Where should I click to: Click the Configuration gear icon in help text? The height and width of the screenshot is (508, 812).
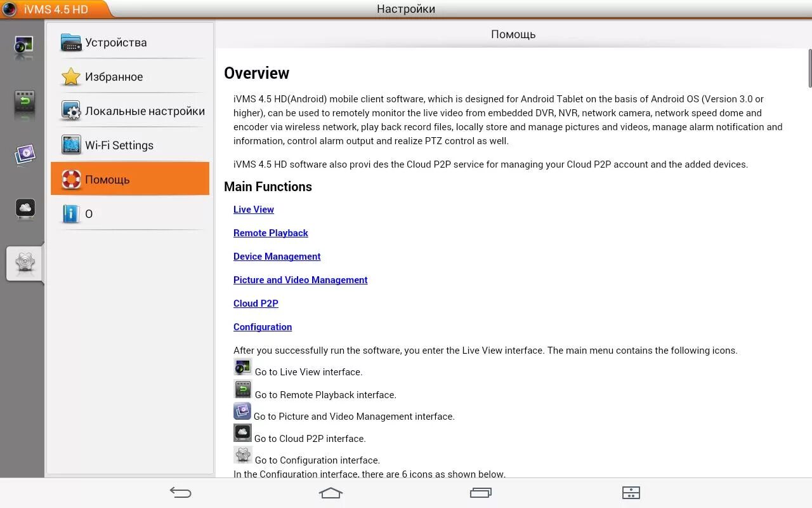point(242,455)
